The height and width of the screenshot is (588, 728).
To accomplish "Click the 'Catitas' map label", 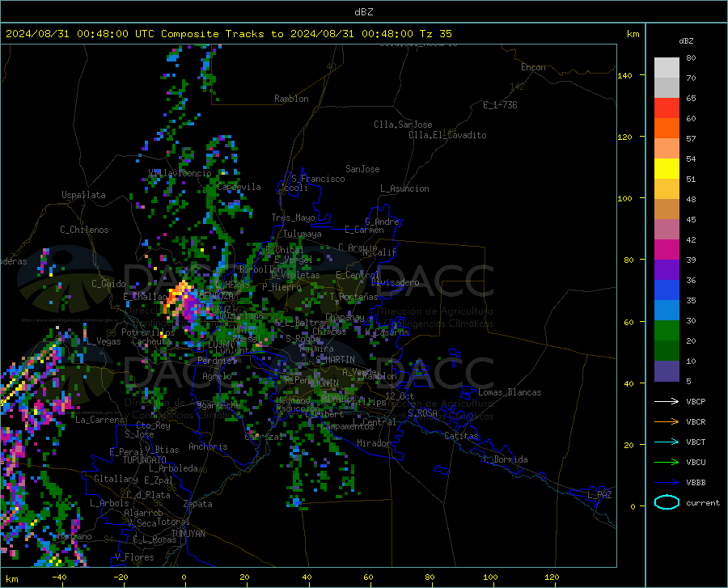I will (461, 436).
